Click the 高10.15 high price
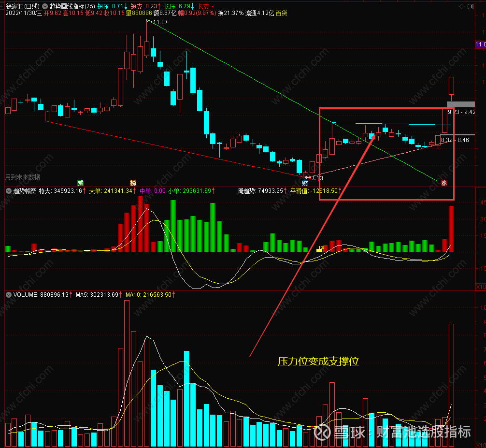The image size is (486, 448). click(x=73, y=13)
